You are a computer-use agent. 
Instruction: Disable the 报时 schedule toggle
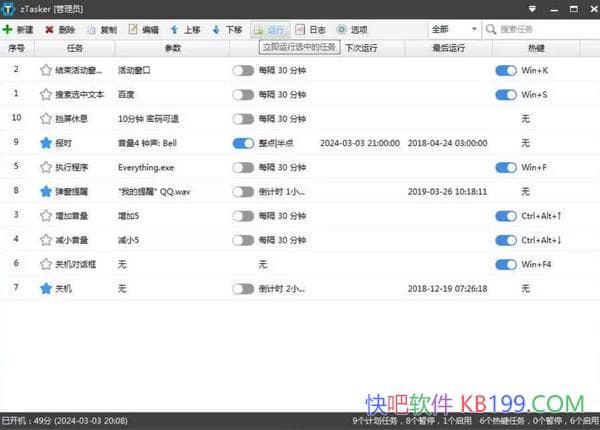(243, 143)
